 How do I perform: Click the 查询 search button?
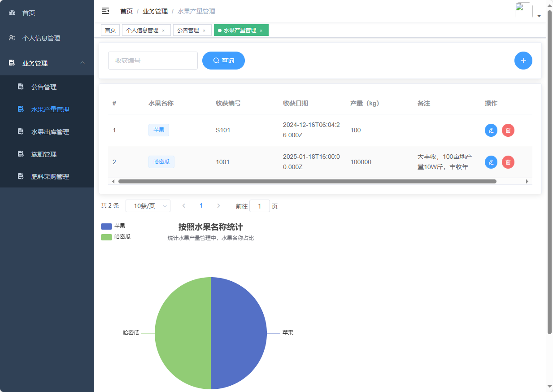tap(223, 61)
